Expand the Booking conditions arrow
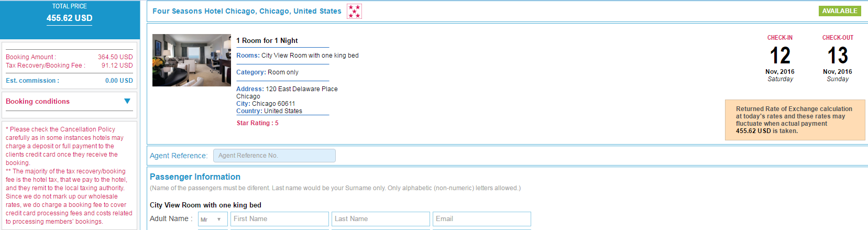868x230 pixels. click(127, 101)
